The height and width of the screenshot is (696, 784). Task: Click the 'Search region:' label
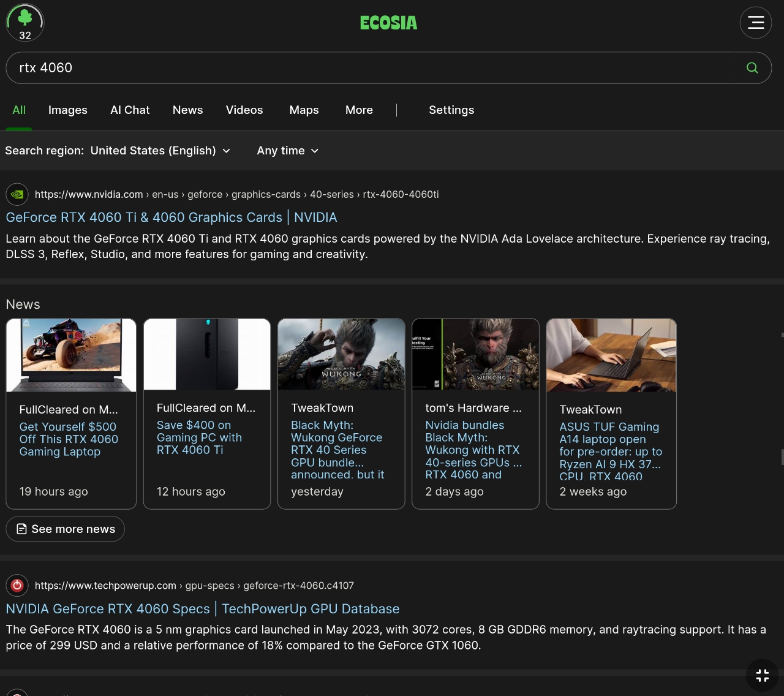pyautogui.click(x=45, y=151)
